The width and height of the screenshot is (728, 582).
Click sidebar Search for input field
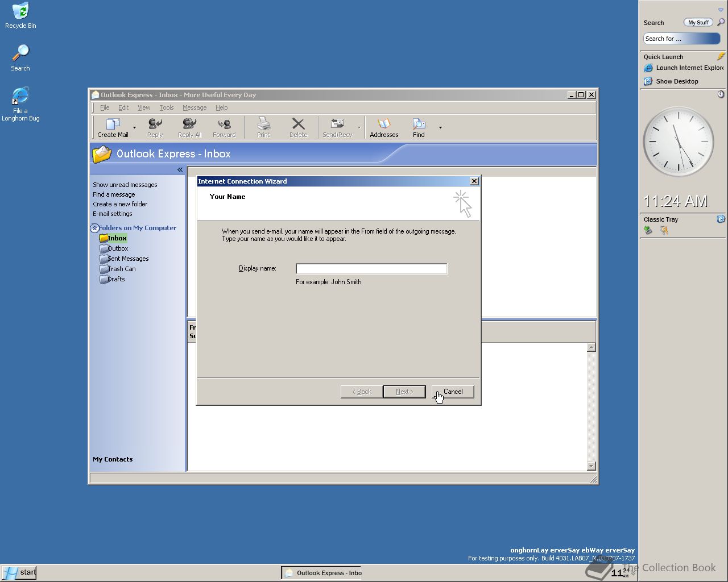682,39
